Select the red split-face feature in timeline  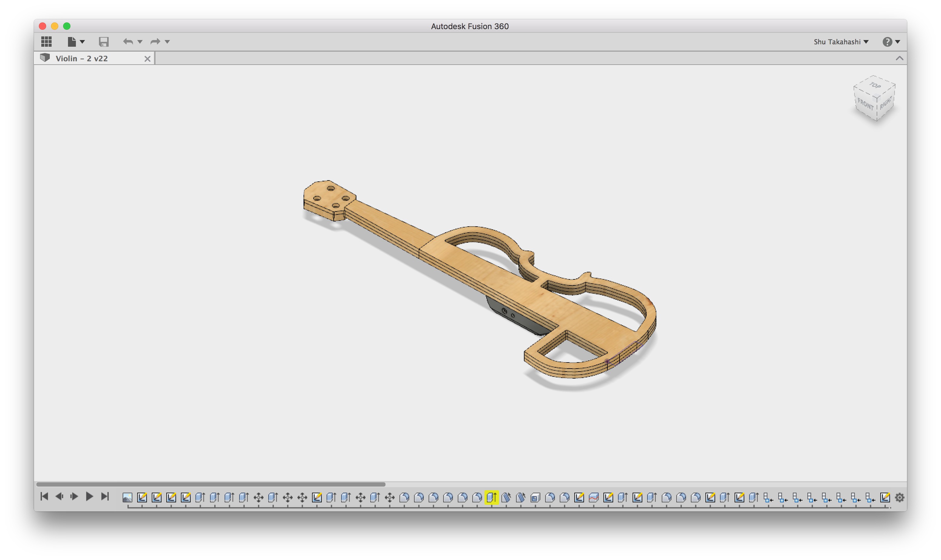click(x=594, y=498)
